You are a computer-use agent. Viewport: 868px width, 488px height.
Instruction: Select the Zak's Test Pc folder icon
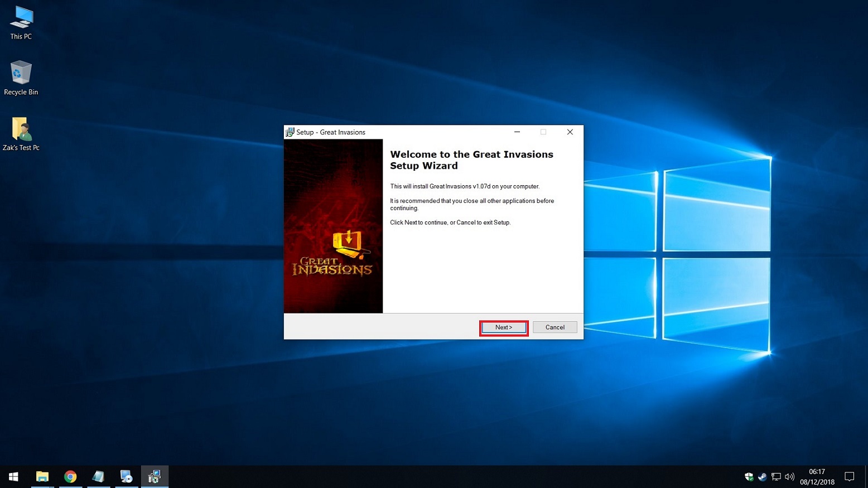(x=21, y=134)
